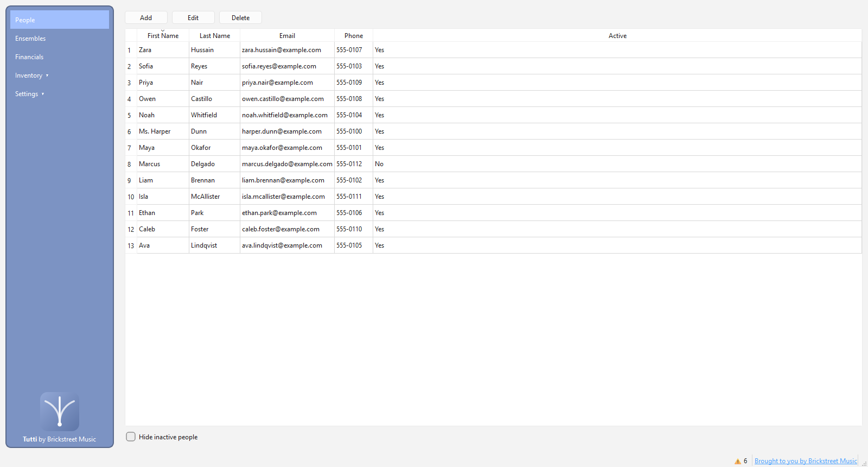
Task: Select maya.okafor@example.com email cell
Action: pyautogui.click(x=287, y=148)
